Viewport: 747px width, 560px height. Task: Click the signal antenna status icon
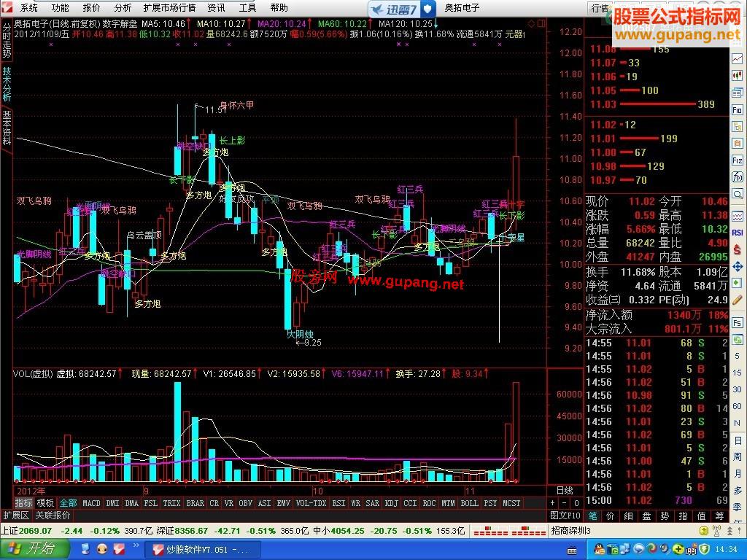coord(716,531)
